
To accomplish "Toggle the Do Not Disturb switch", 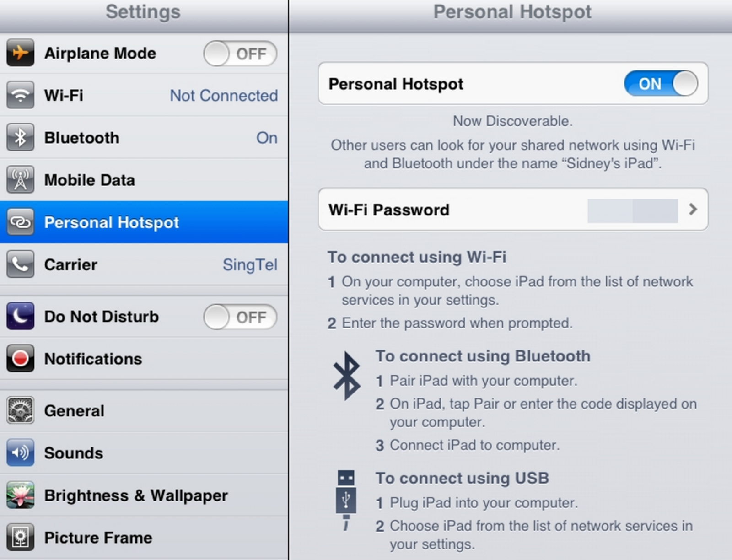I will (240, 317).
